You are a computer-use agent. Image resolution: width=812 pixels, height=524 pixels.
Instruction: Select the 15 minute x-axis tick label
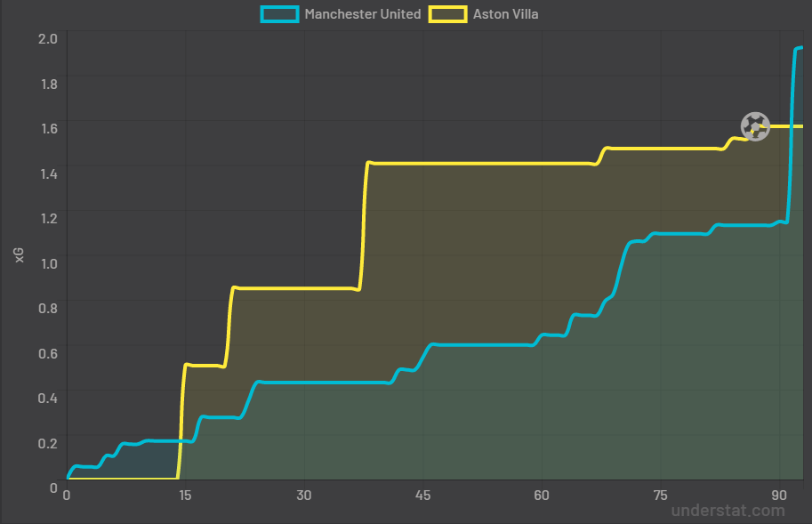[185, 495]
